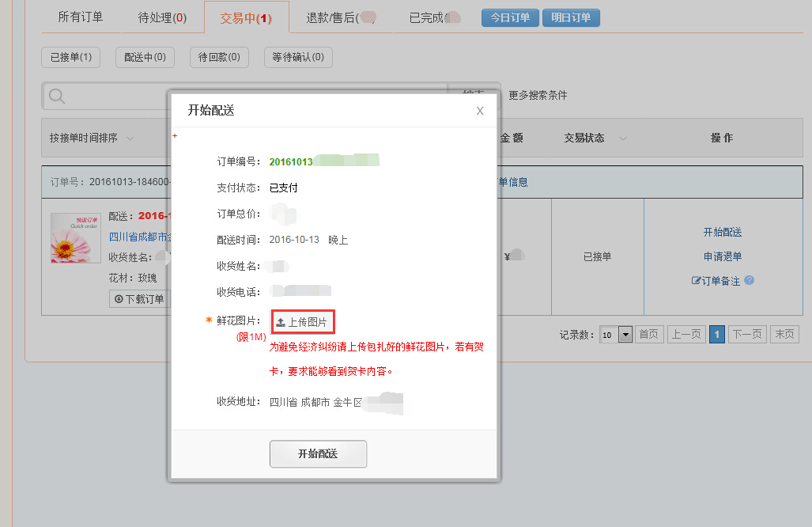Select the 配送中 status filter

(x=145, y=57)
